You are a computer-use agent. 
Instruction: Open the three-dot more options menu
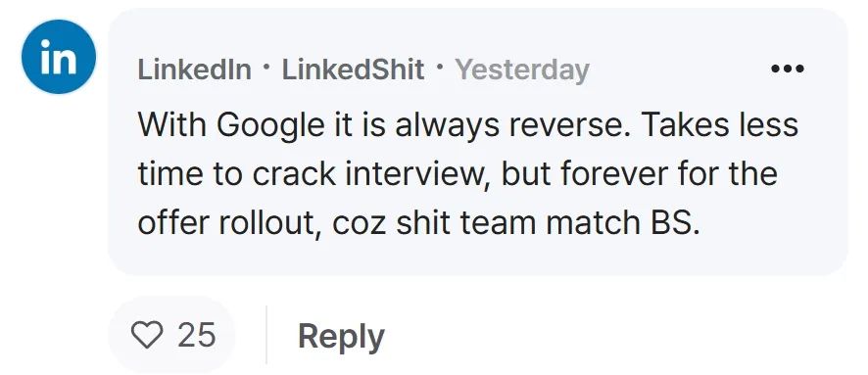pyautogui.click(x=788, y=70)
